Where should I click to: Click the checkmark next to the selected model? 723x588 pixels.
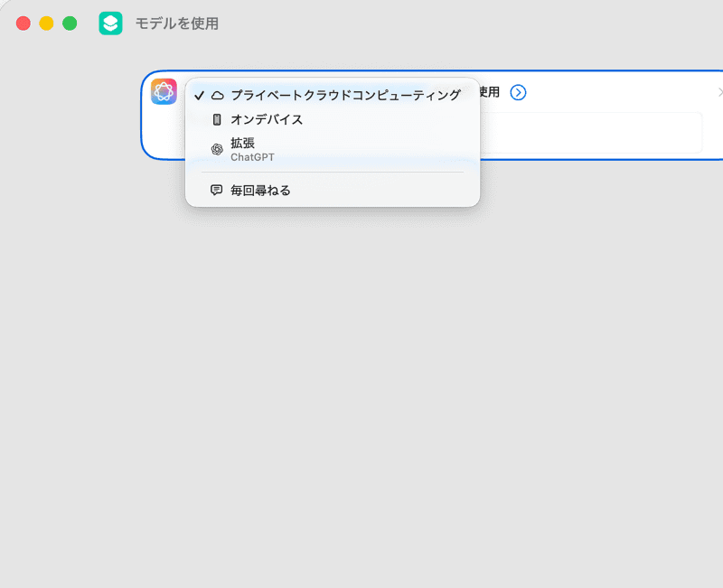pyautogui.click(x=198, y=92)
